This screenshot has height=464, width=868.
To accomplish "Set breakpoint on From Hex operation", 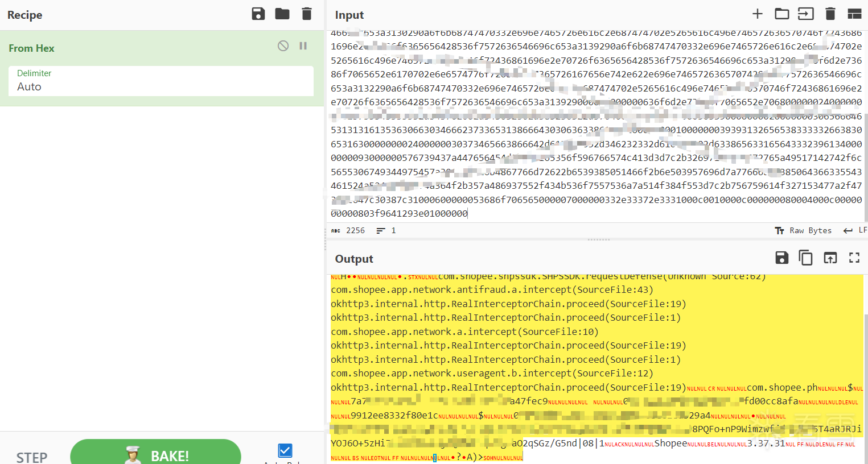I will click(303, 46).
